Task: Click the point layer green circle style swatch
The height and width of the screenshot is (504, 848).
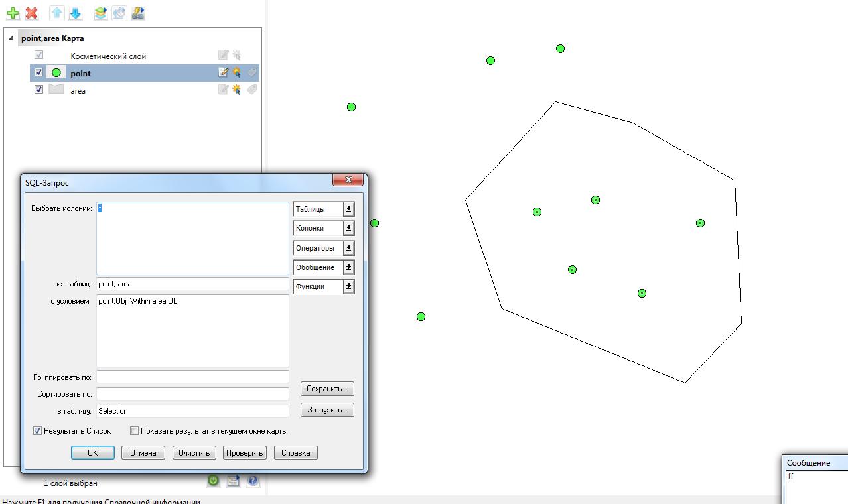Action: coord(56,73)
